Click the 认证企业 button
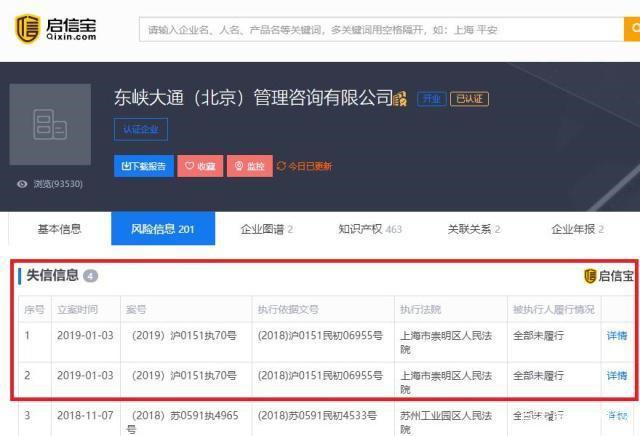 [141, 129]
